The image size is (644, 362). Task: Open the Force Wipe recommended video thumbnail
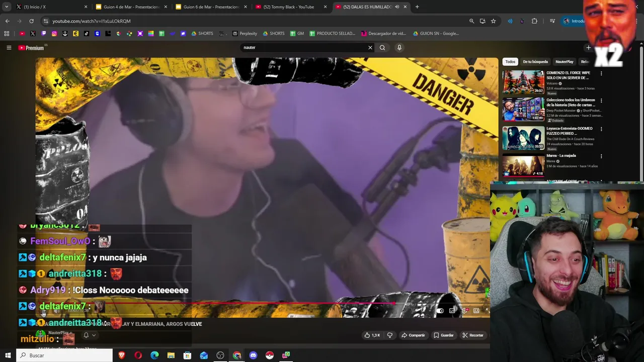pos(523,82)
